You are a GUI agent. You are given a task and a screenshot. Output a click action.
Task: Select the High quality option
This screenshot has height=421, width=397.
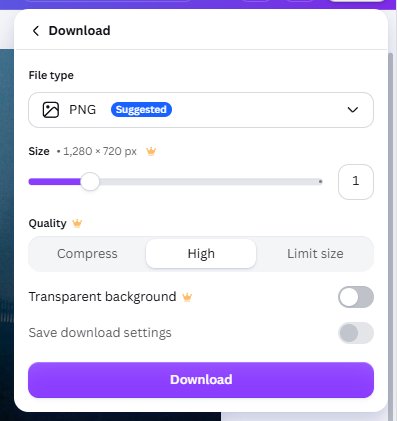pos(201,254)
